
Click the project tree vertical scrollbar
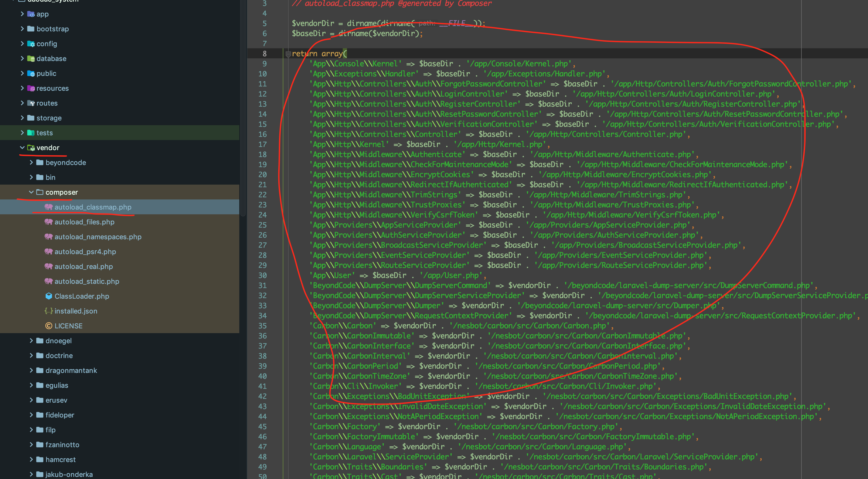point(243,108)
